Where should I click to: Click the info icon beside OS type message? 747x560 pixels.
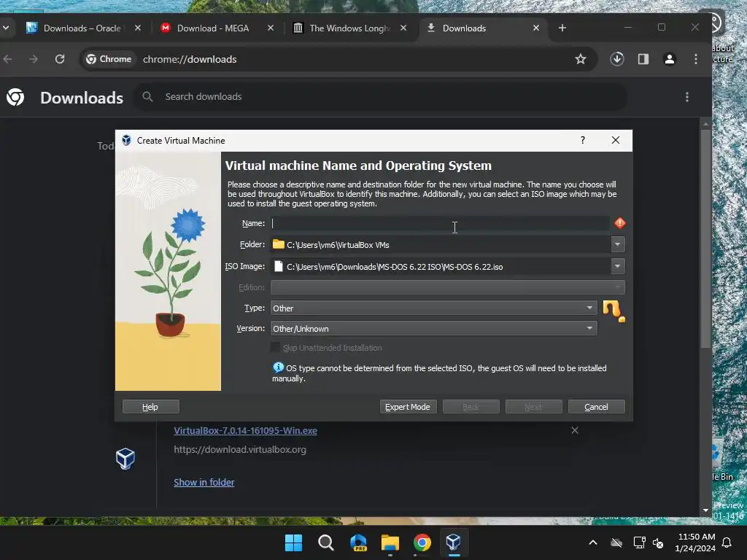pyautogui.click(x=278, y=367)
